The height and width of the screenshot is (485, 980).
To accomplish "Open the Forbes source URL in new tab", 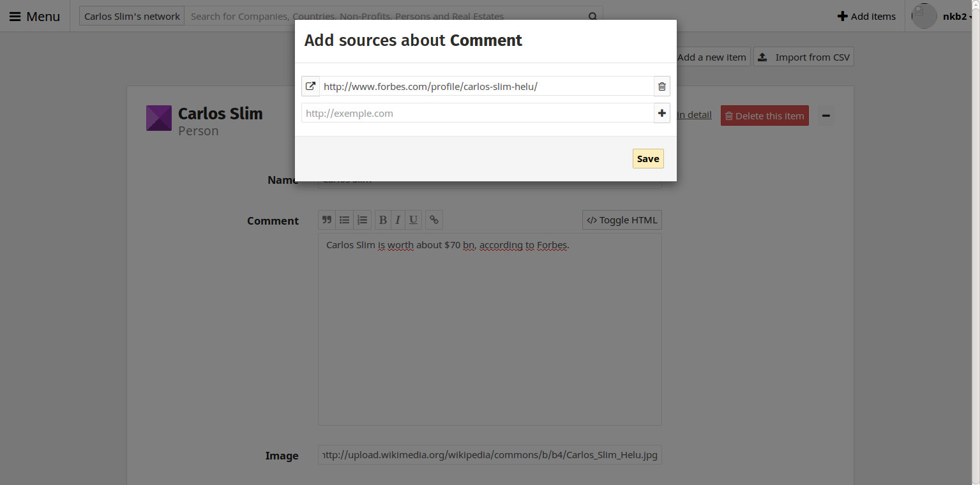I will tap(310, 86).
